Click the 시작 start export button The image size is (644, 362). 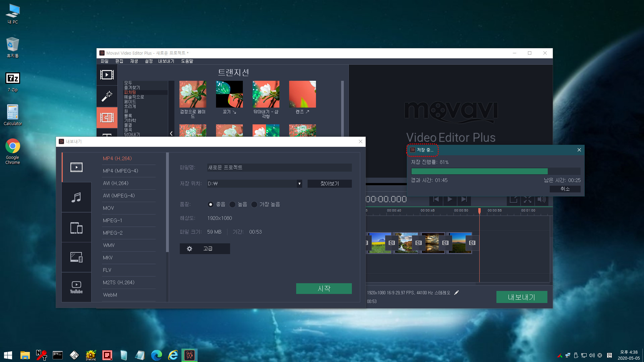point(324,289)
